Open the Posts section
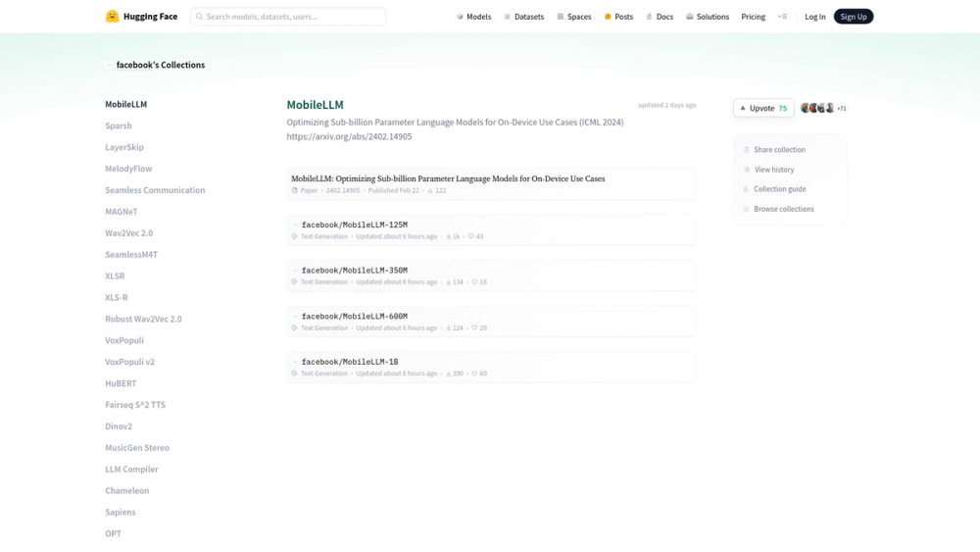This screenshot has width=980, height=552. [x=618, y=17]
